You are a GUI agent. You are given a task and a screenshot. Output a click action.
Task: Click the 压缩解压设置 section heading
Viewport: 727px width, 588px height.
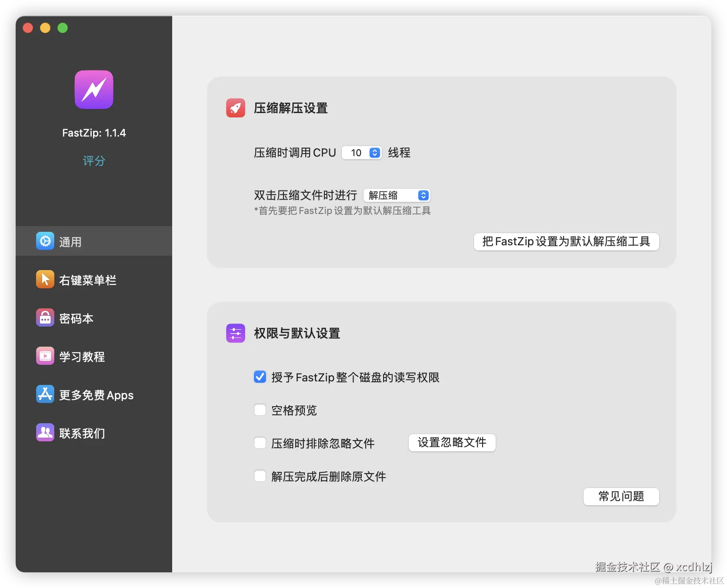(x=290, y=108)
